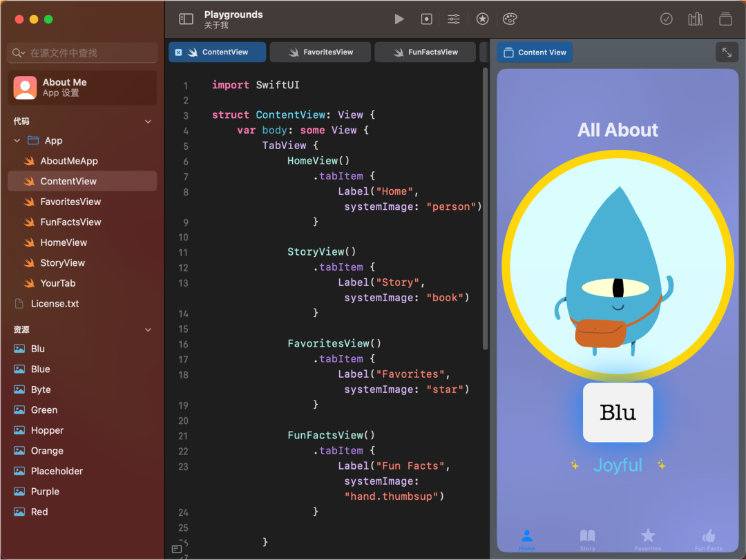Open About Me App 设置

(x=82, y=88)
